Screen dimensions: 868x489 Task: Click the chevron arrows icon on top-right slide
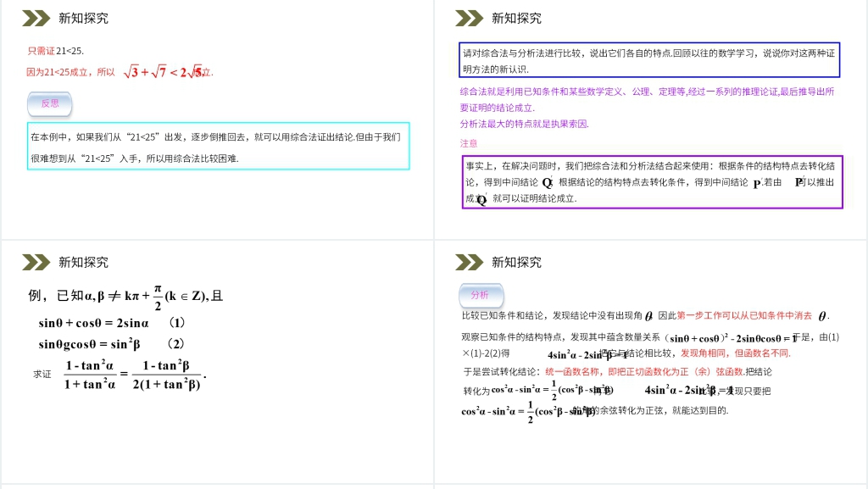[x=467, y=17]
